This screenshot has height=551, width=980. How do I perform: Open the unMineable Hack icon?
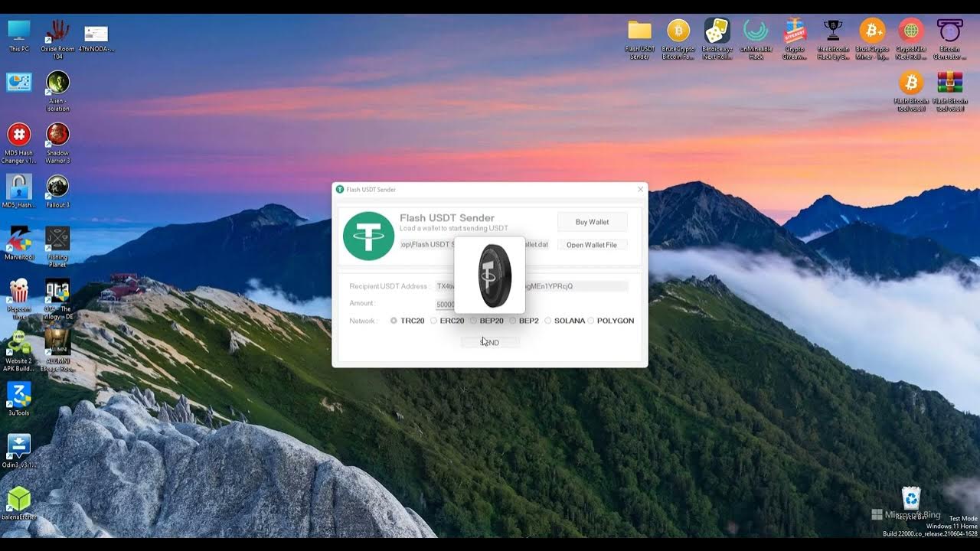pos(756,40)
